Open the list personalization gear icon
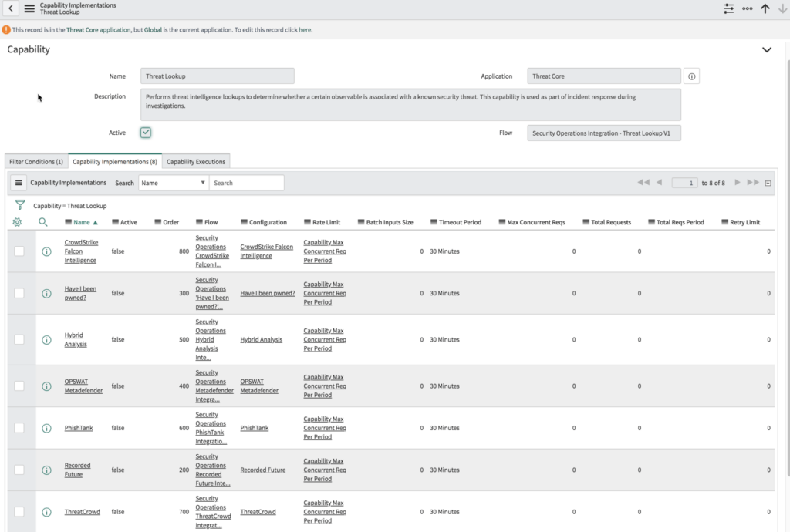This screenshot has width=790, height=532. point(18,222)
